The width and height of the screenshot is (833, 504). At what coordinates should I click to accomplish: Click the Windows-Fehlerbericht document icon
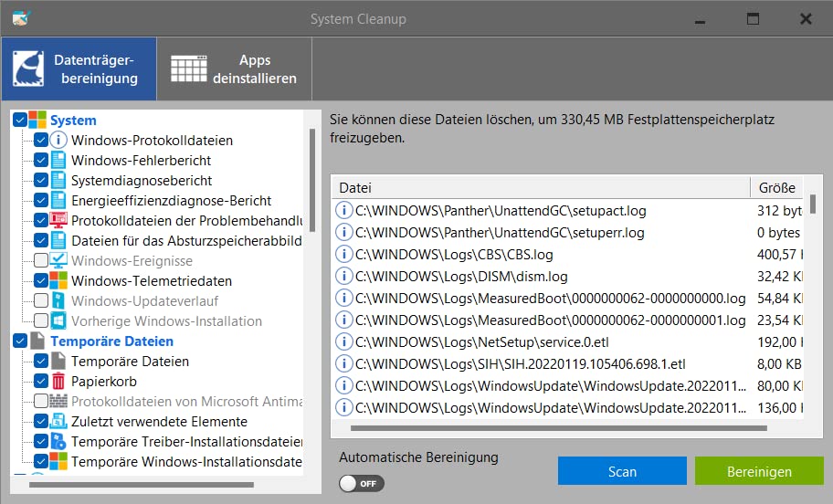pyautogui.click(x=58, y=161)
